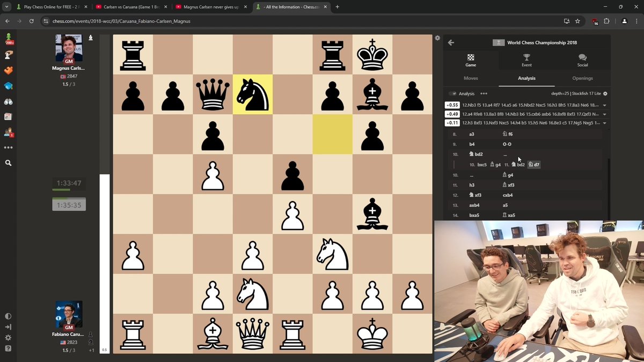Click the Chrome extensions puzzle icon
This screenshot has height=362, width=644.
[x=607, y=21]
